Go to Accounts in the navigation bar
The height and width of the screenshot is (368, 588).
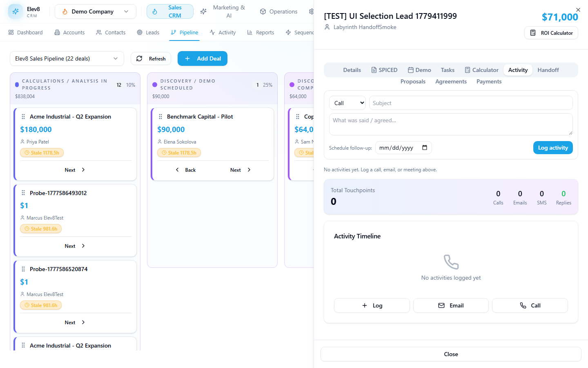click(x=69, y=32)
